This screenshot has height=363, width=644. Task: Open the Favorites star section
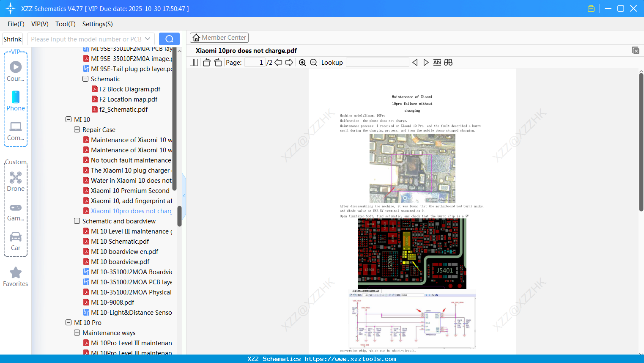pyautogui.click(x=16, y=277)
